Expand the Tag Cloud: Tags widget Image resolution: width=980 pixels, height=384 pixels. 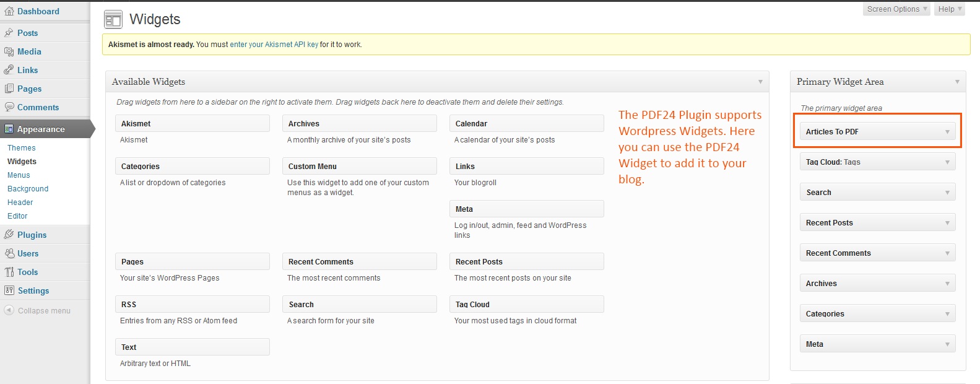(x=947, y=162)
